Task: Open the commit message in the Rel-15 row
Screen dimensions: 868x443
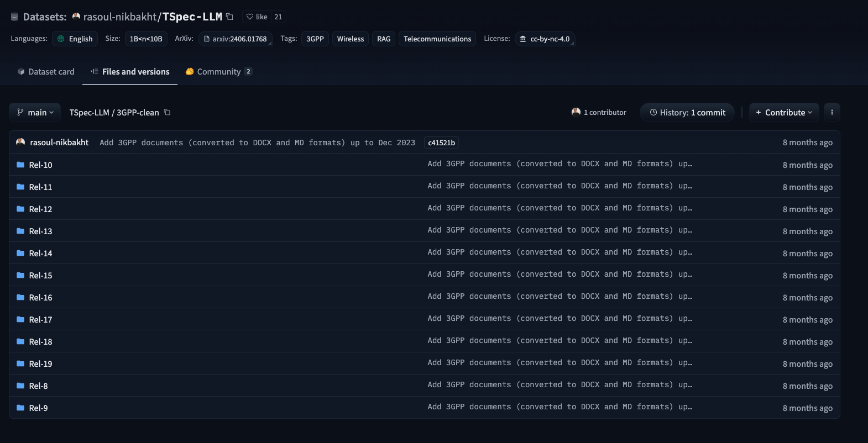Action: tap(560, 275)
